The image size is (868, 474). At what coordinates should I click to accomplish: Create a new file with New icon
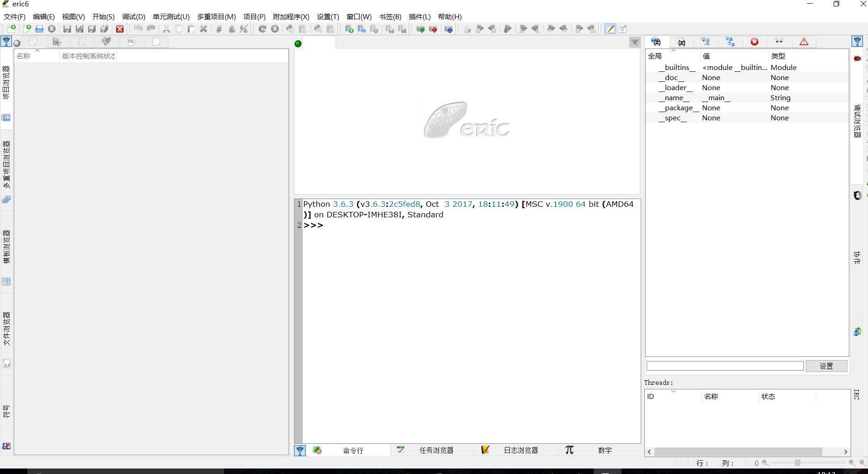click(x=27, y=29)
